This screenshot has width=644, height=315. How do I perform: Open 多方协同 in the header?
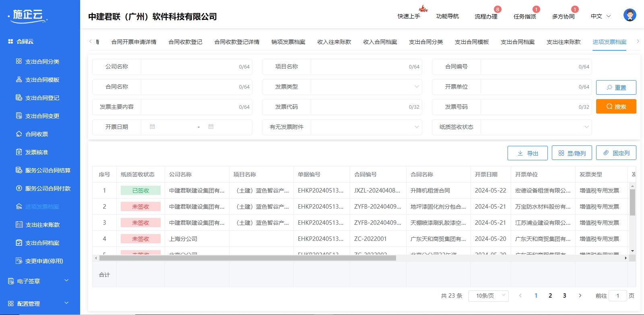click(563, 17)
